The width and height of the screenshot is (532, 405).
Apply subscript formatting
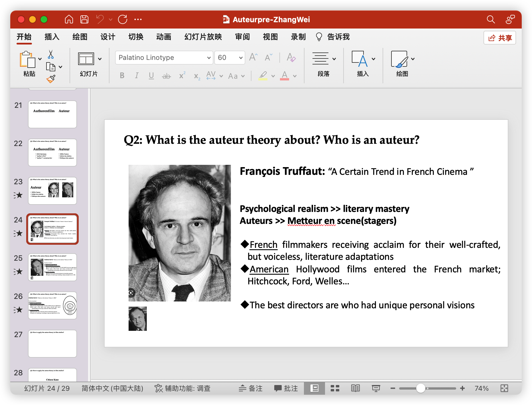click(x=197, y=76)
